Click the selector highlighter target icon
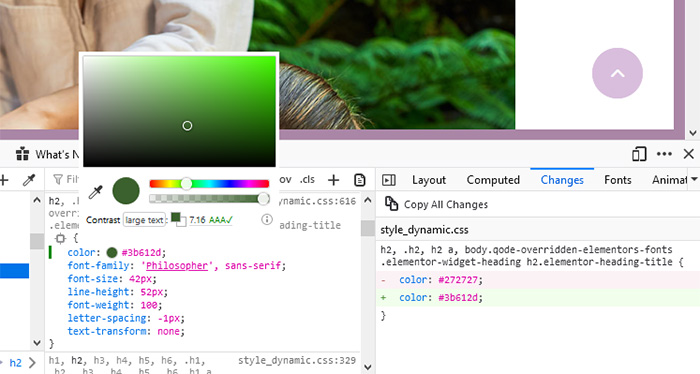The width and height of the screenshot is (700, 374). click(x=60, y=239)
